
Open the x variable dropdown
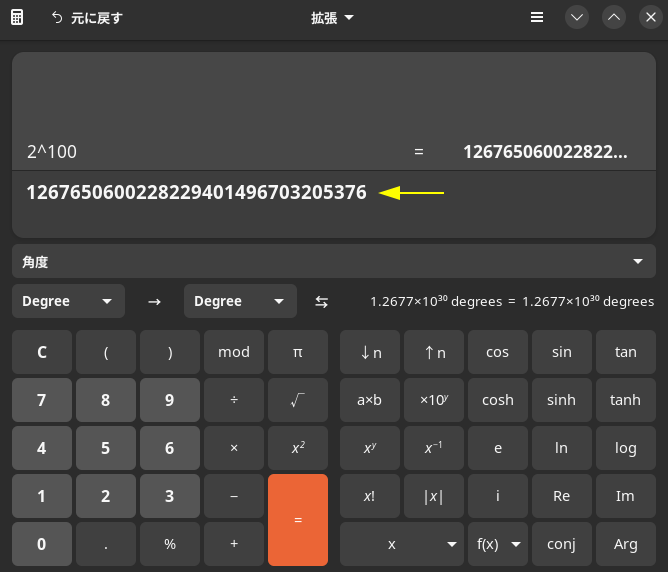coord(401,544)
